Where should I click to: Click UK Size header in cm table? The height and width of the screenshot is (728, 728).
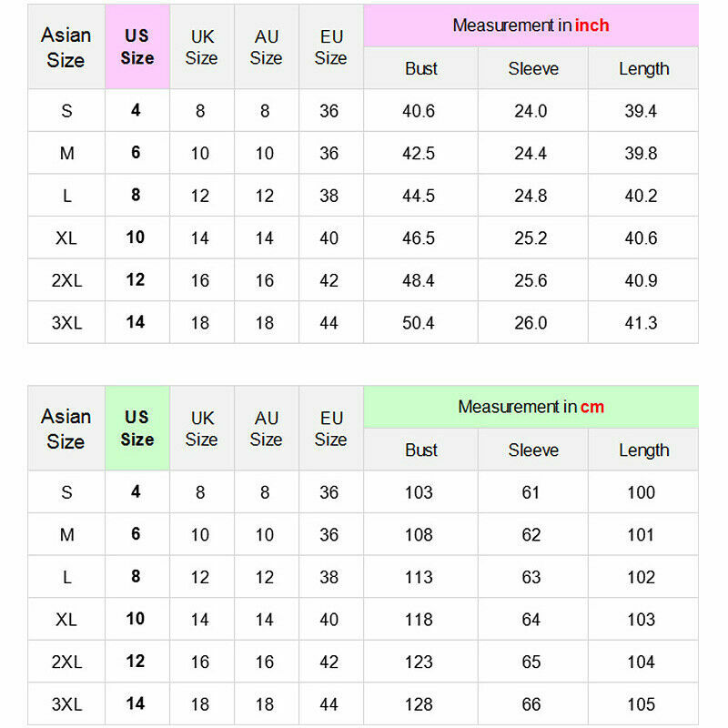[x=201, y=429]
